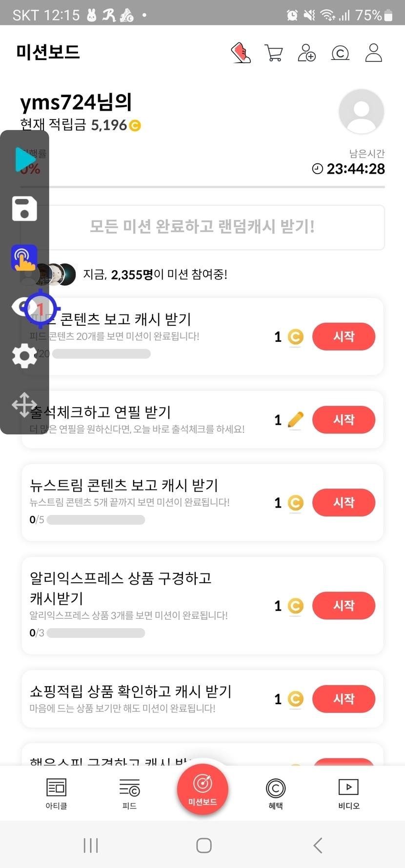Switch to the 아티클 tab
The height and width of the screenshot is (868, 405).
point(56,792)
